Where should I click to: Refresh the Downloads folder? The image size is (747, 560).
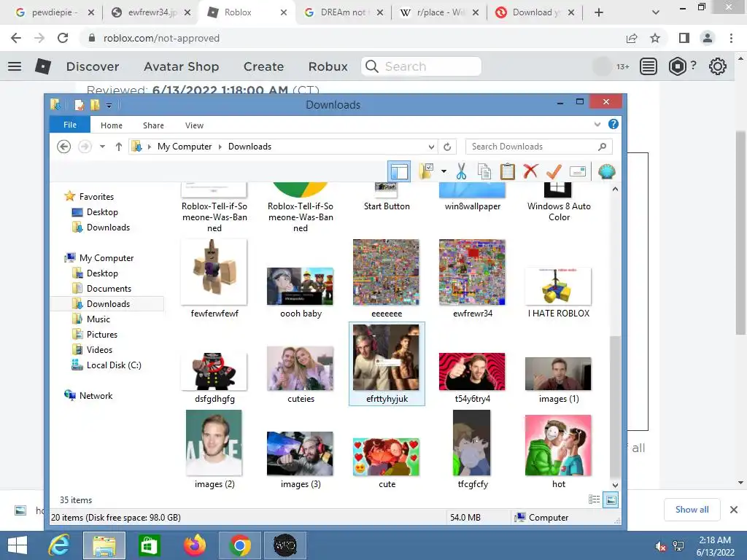click(x=447, y=147)
